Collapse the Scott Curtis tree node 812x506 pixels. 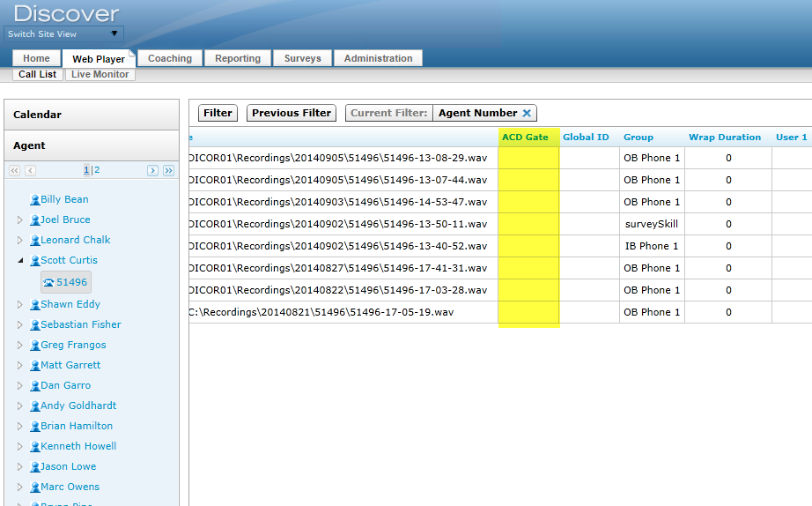[x=20, y=261]
